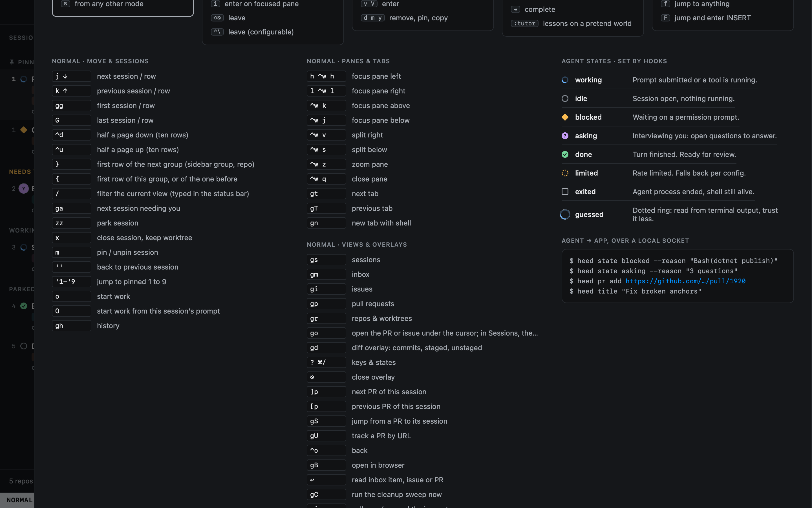Click the green done icon in sidebar row 4
The width and height of the screenshot is (812, 508).
23,306
